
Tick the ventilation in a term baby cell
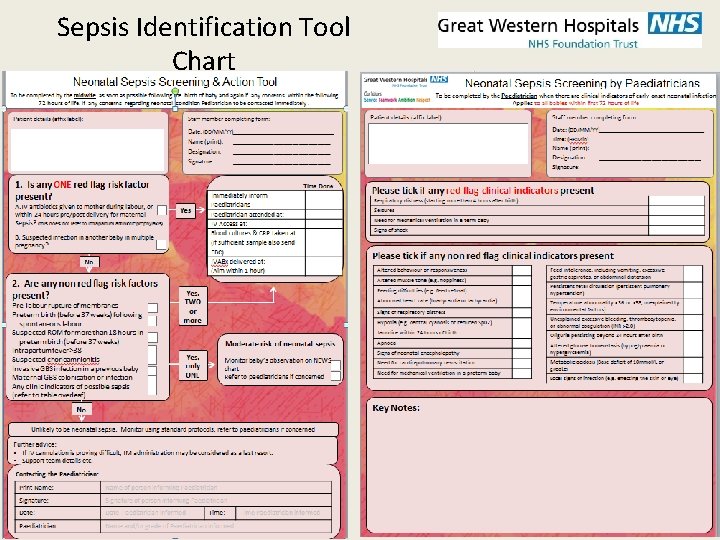coord(676,220)
